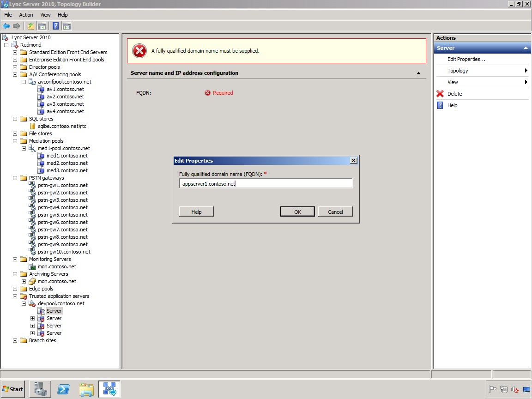Select av3.contoso.net in the tree
The width and height of the screenshot is (532, 399).
pyautogui.click(x=65, y=104)
